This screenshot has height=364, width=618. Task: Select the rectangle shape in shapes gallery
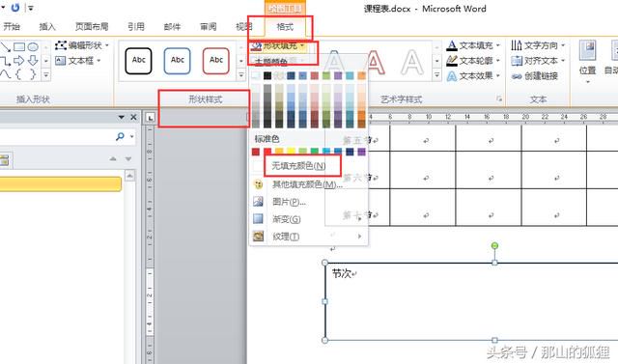[x=19, y=47]
